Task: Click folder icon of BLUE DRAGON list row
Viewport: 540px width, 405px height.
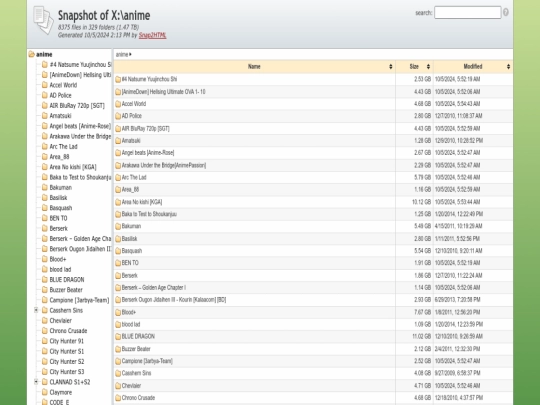Action: coord(118,336)
